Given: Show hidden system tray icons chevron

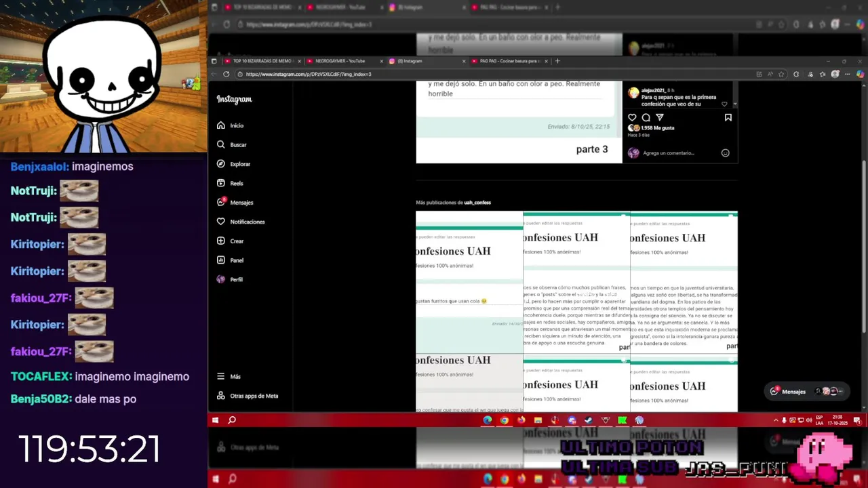Looking at the screenshot, I should click(x=776, y=420).
